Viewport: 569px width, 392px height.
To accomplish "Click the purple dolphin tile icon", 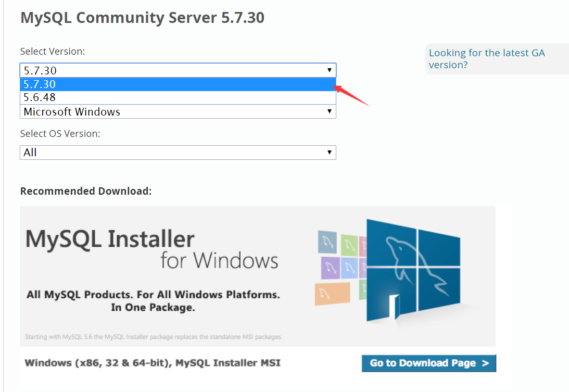I will pyautogui.click(x=330, y=268).
